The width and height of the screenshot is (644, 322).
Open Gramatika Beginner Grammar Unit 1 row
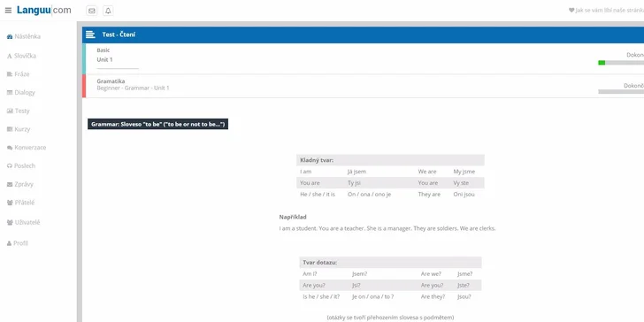[x=363, y=87]
